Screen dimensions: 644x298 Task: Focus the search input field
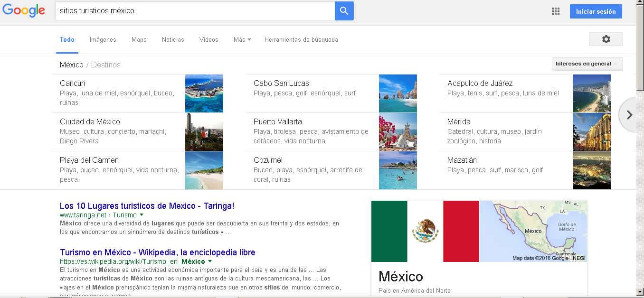pos(195,11)
